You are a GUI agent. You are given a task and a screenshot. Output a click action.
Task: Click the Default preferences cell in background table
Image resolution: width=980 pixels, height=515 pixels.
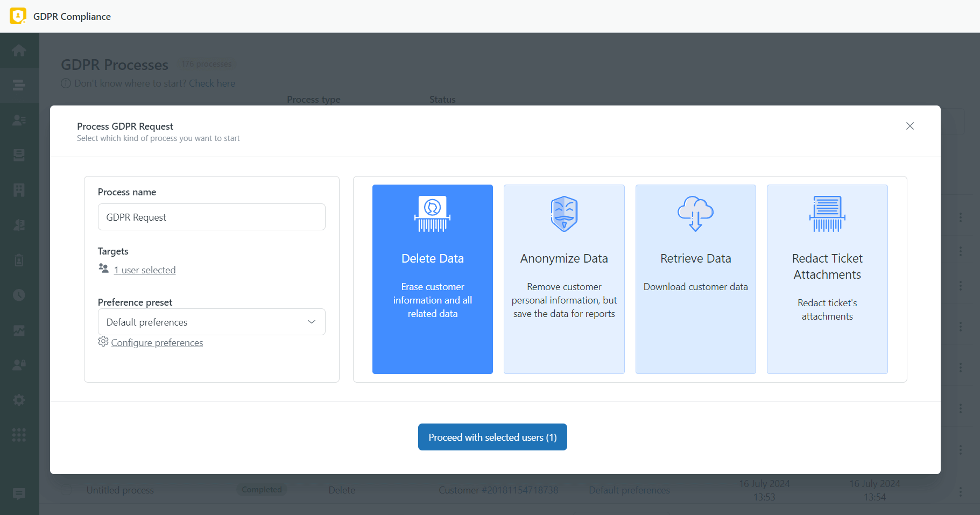[629, 490]
